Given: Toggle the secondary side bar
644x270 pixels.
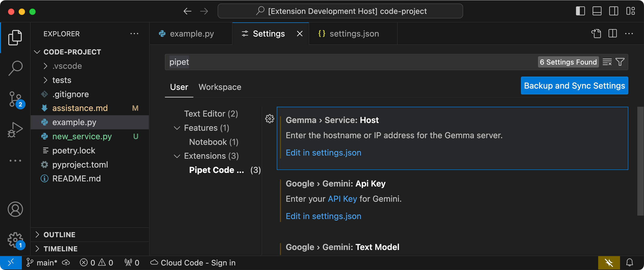Looking at the screenshot, I should pos(613,11).
